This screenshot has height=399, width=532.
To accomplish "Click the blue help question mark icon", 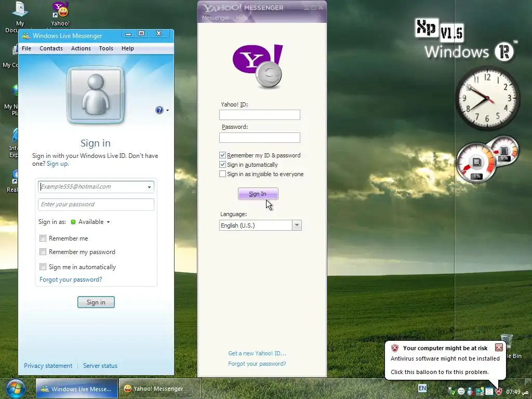I will coord(159,110).
